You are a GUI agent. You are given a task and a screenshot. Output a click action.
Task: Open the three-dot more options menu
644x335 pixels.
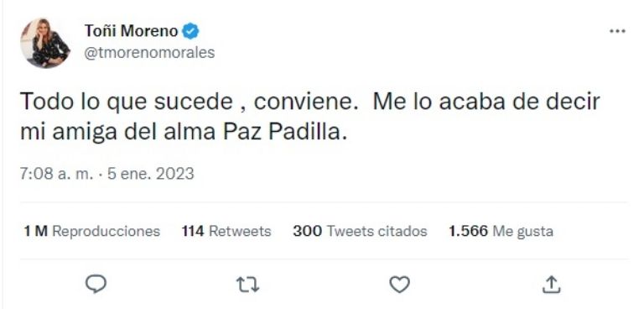click(617, 31)
